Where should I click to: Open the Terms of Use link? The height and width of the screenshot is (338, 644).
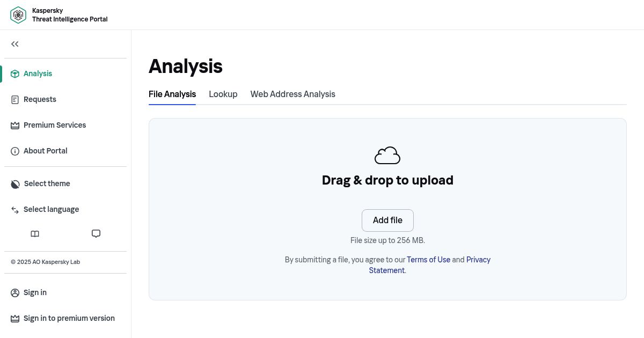coord(428,260)
